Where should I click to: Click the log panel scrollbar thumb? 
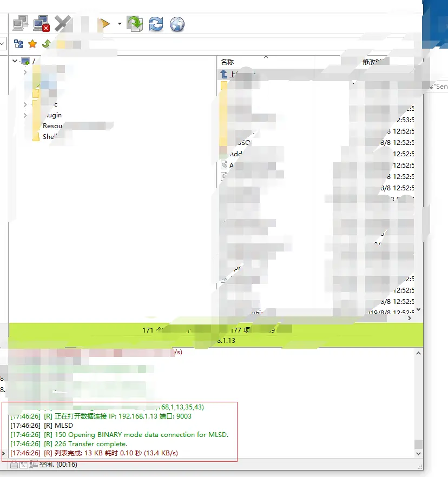(x=418, y=444)
